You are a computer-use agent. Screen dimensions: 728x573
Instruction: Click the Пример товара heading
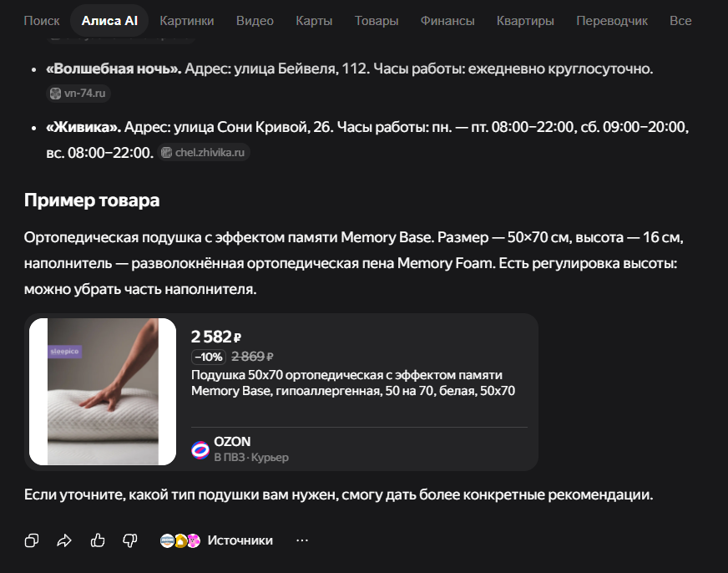click(92, 200)
